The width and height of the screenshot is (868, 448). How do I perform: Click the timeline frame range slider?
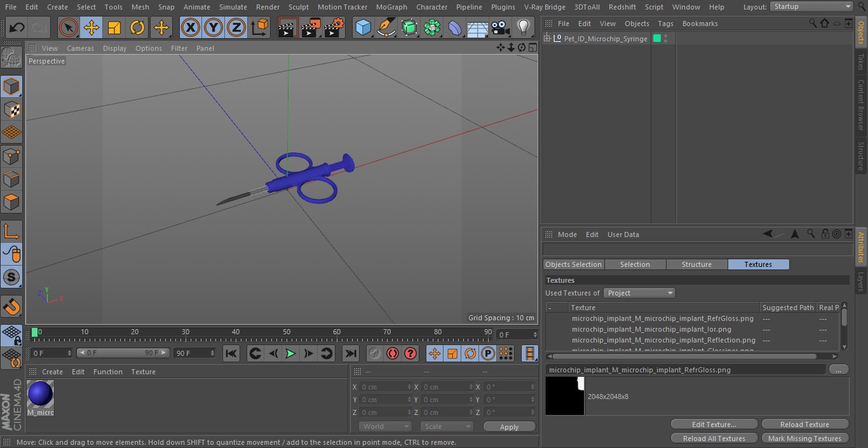pyautogui.click(x=123, y=353)
